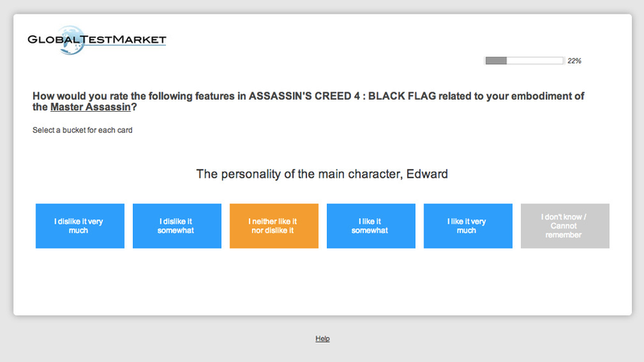644x362 pixels.
Task: Click the white survey panel background
Action: coord(322,283)
